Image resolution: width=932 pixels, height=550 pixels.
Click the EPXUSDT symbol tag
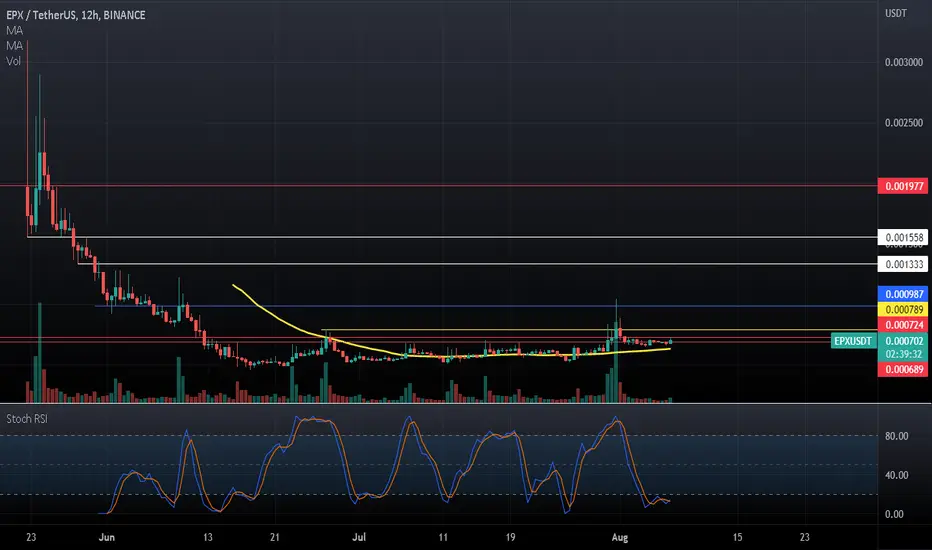(854, 341)
